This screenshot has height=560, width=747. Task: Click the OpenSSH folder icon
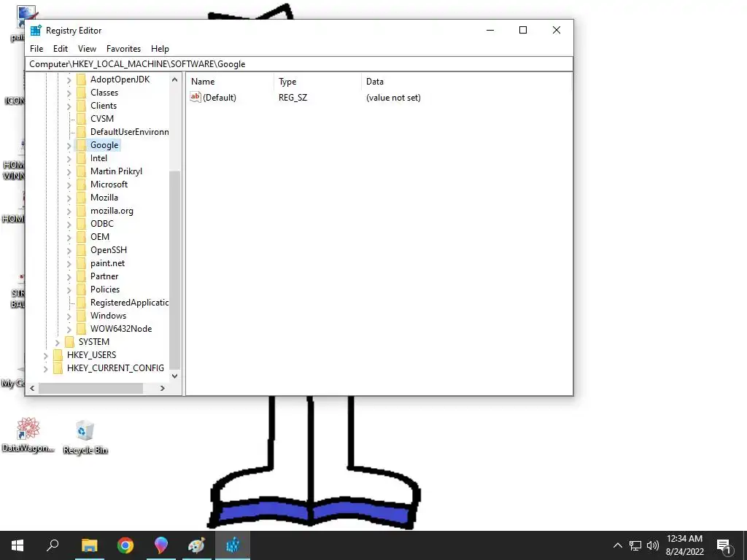click(x=82, y=249)
